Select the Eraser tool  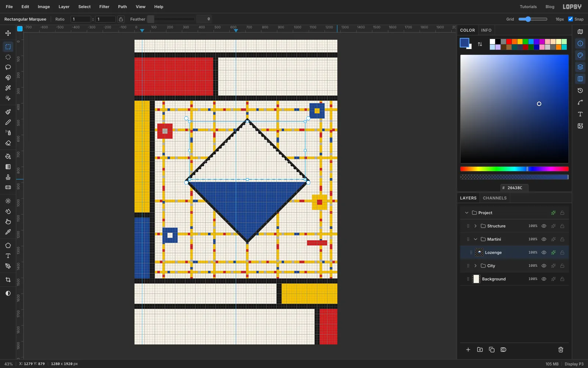[x=8, y=143]
